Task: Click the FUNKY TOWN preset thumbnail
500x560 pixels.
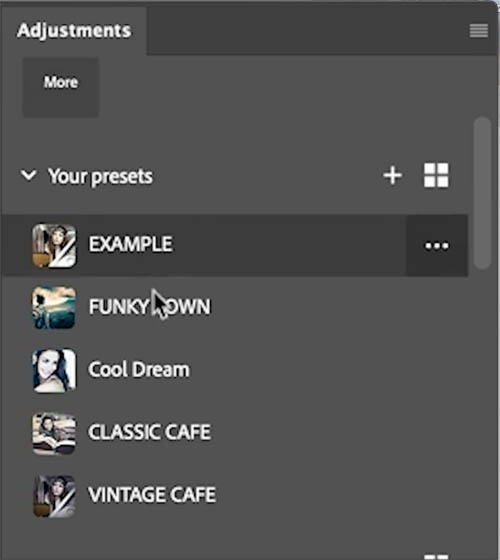Action: pos(54,308)
